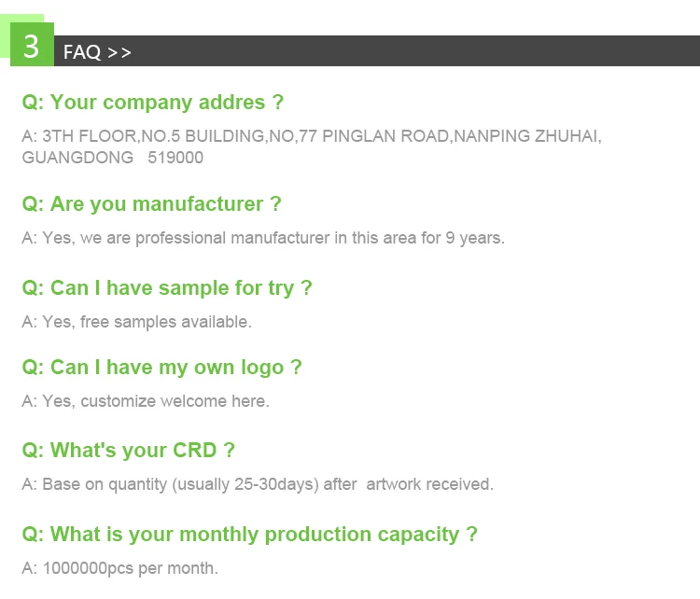Screen dimensions: 700x599
Task: Click the PINGLAN ROAD address answer line
Action: point(312,136)
